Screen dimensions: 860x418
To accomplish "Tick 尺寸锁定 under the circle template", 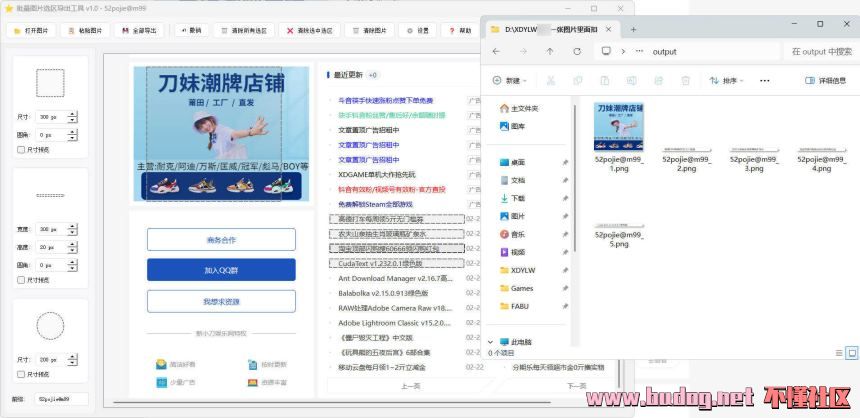I will pyautogui.click(x=21, y=374).
